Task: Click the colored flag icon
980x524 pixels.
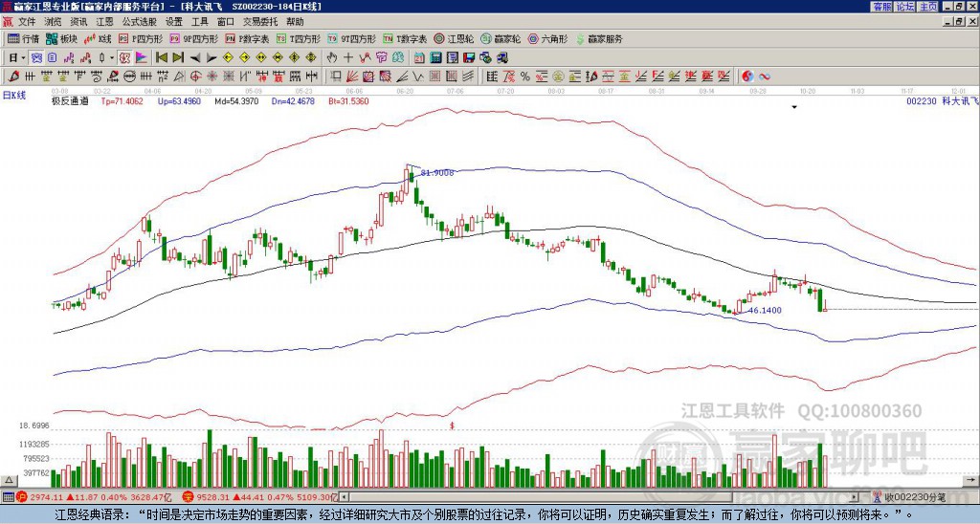Action: (x=142, y=57)
